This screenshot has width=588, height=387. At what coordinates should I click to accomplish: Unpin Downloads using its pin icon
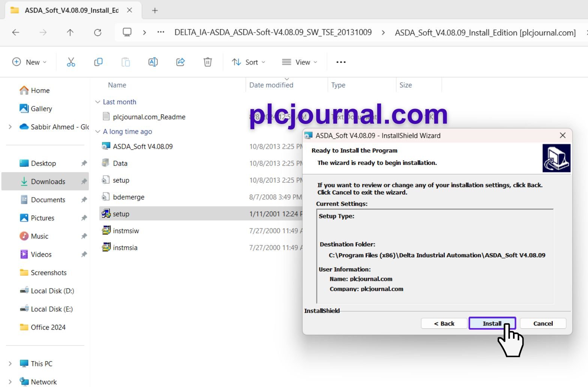click(84, 182)
